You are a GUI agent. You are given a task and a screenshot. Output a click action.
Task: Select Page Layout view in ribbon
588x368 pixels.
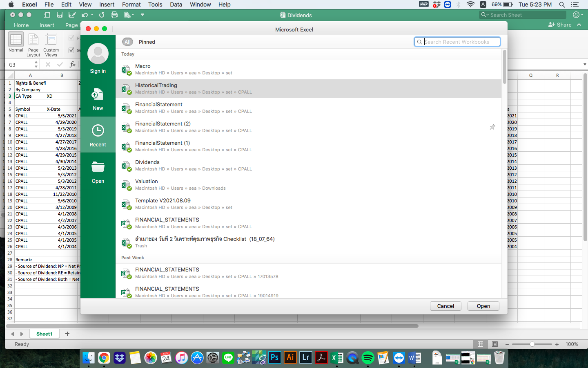[33, 45]
